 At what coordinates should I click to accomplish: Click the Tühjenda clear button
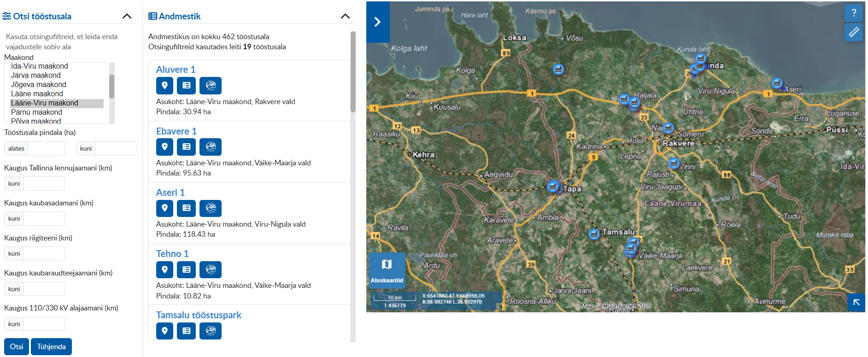click(x=51, y=347)
